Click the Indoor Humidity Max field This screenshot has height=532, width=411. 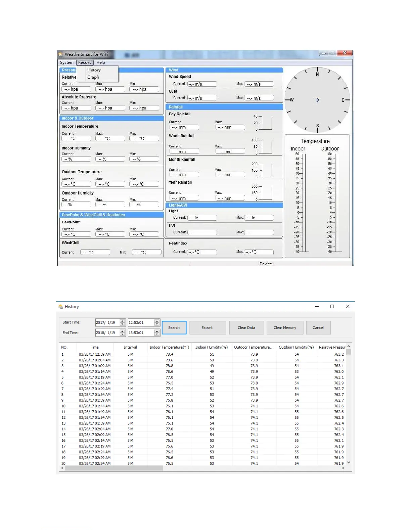click(x=110, y=159)
